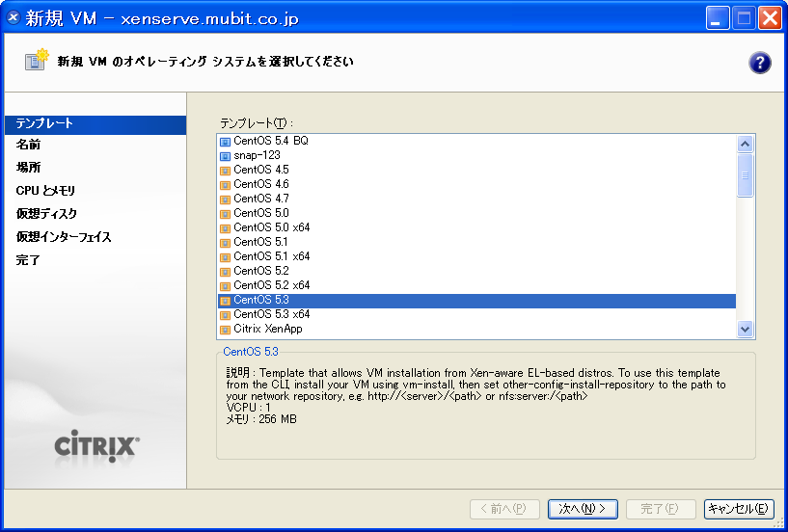Select CentOS 4.6 in template list
Image resolution: width=788 pixels, height=532 pixels.
(261, 184)
